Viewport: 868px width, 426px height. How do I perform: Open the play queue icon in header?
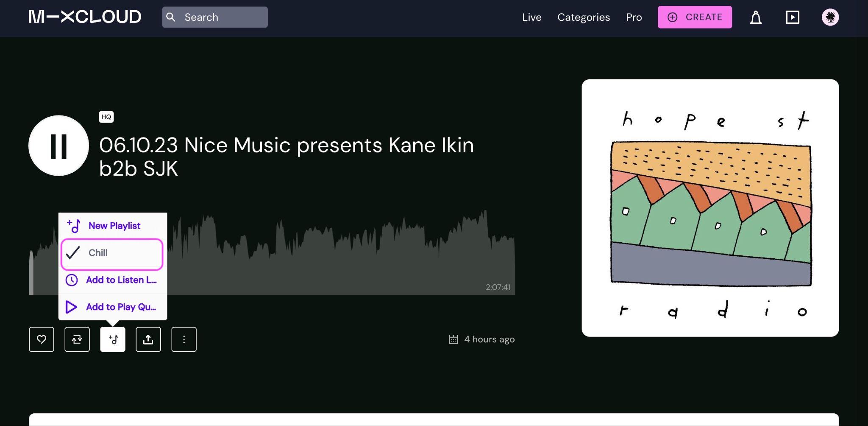click(x=793, y=17)
